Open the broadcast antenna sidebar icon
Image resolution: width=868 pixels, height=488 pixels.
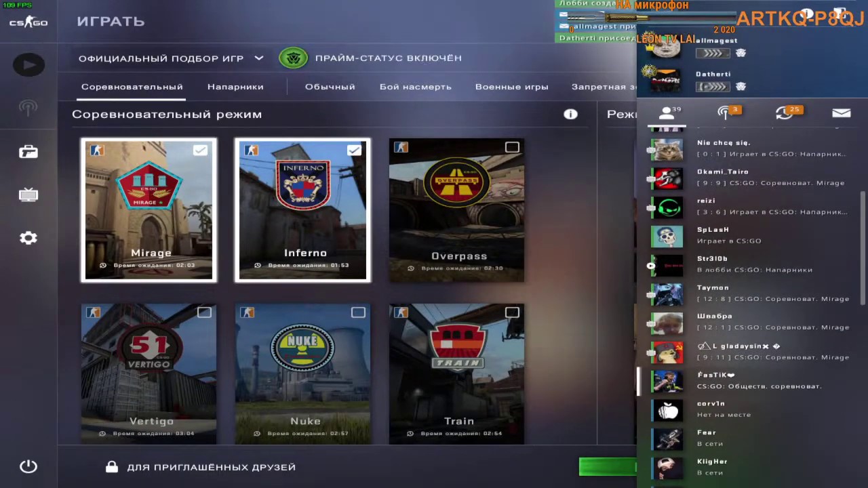pos(28,107)
